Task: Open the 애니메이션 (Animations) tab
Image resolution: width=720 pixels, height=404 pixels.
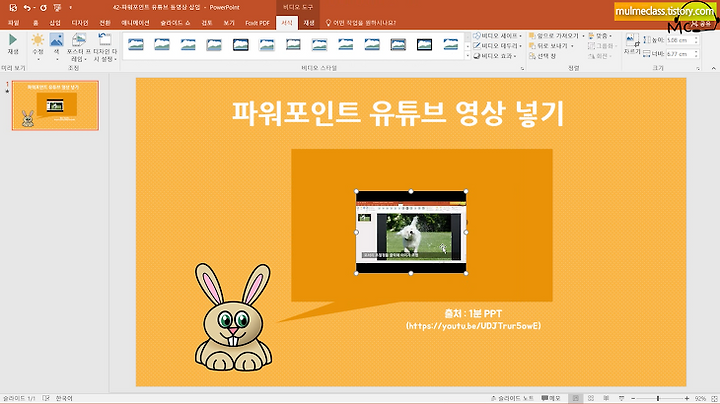Action: [135, 23]
